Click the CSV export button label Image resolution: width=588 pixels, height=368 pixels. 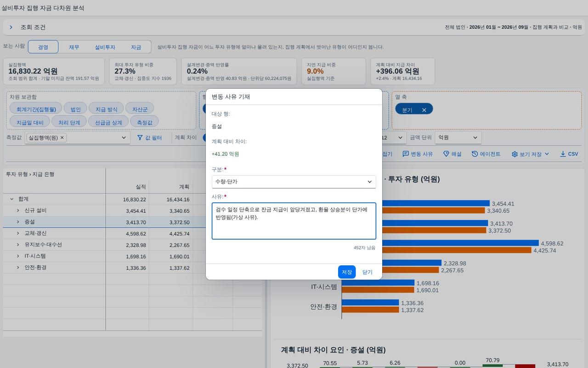tap(573, 154)
